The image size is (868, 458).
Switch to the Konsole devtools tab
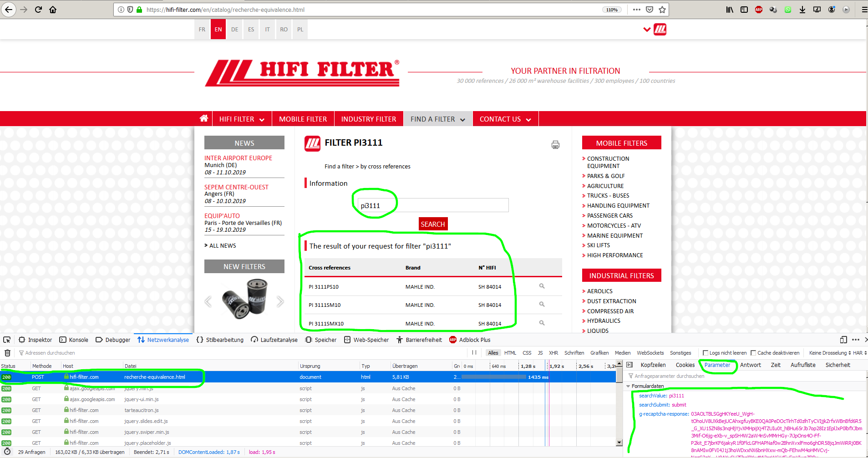coord(74,340)
